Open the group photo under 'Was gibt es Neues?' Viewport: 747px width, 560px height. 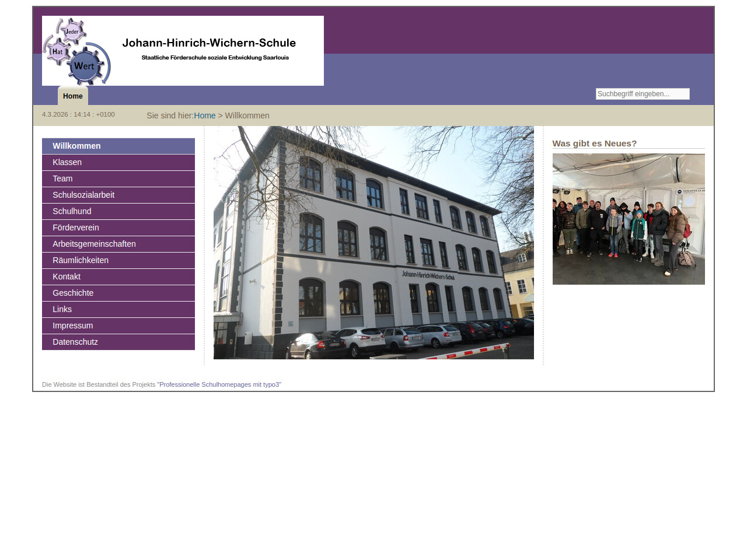click(629, 219)
